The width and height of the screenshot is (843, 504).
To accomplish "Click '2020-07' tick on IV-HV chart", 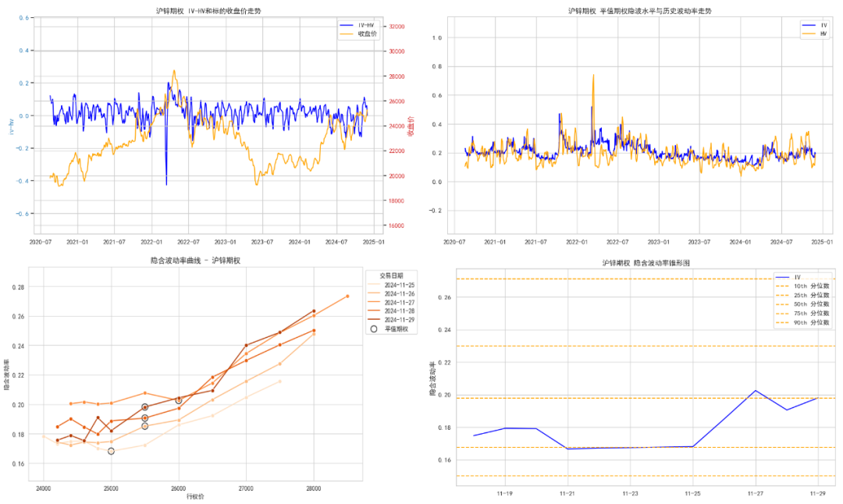I will click(41, 242).
